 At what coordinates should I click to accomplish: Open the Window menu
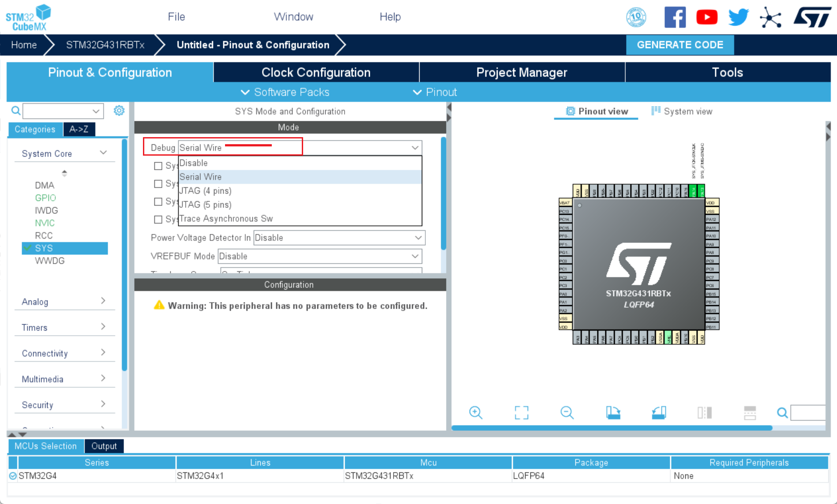click(x=293, y=17)
